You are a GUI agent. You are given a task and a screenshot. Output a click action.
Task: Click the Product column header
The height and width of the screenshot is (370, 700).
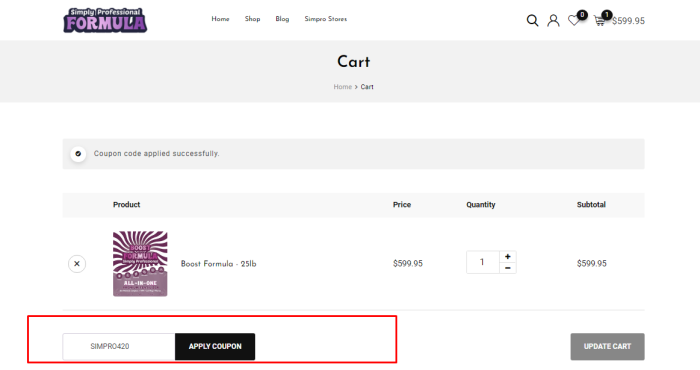pos(126,204)
